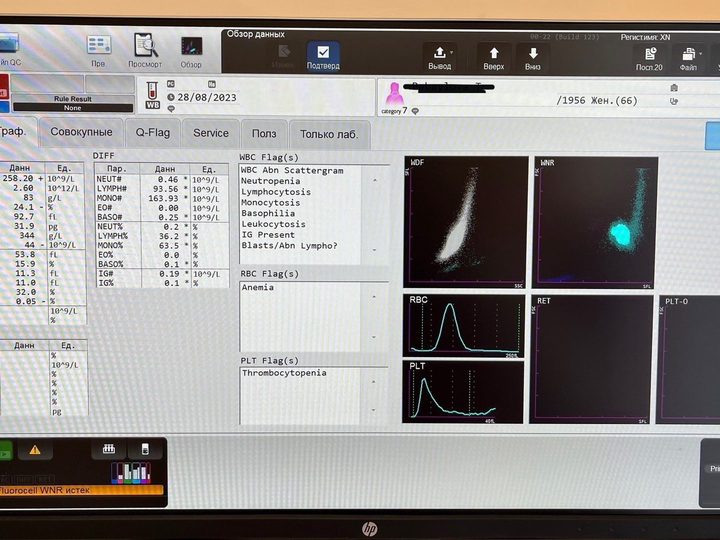Click the date 28/08/2023 field
The width and height of the screenshot is (720, 540).
point(207,97)
